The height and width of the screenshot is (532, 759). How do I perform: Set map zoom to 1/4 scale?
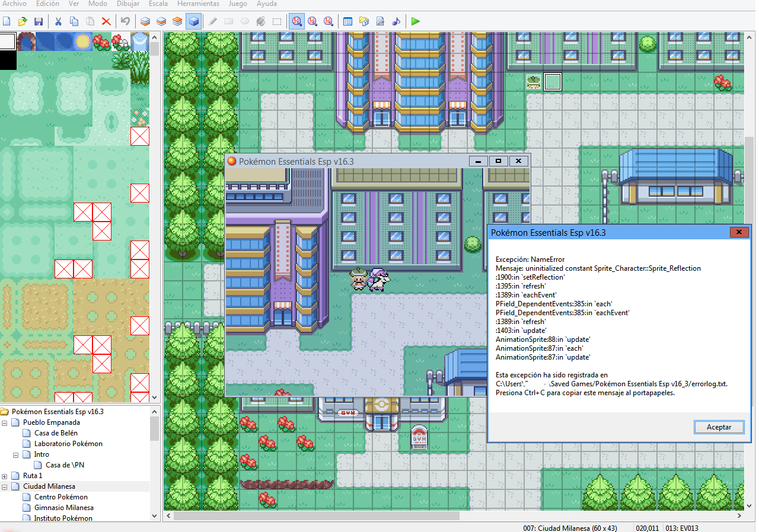point(329,21)
